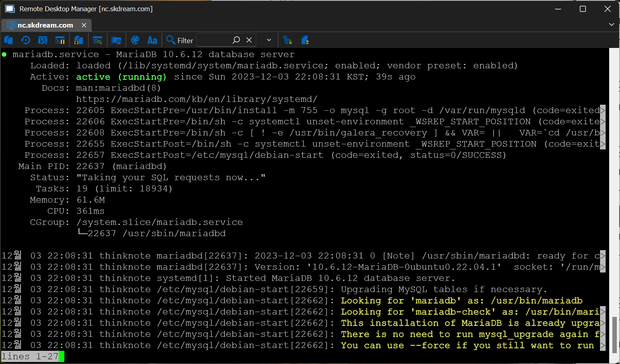Click the file upload icon on the toolbar
This screenshot has width=620, height=364.
click(x=305, y=40)
